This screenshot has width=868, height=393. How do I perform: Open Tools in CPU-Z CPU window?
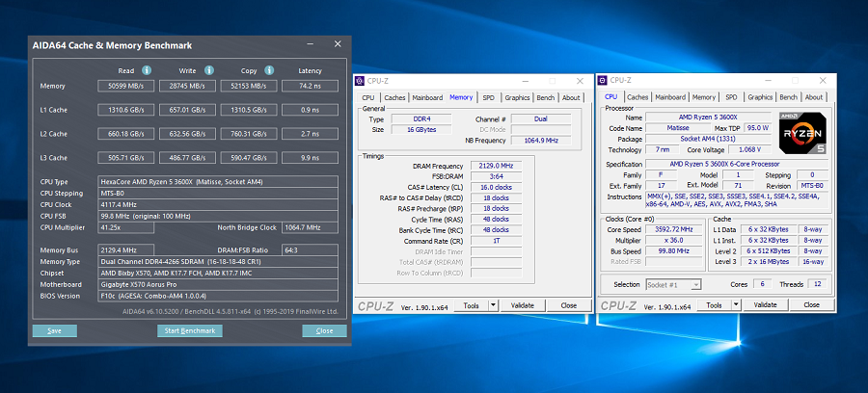point(714,305)
